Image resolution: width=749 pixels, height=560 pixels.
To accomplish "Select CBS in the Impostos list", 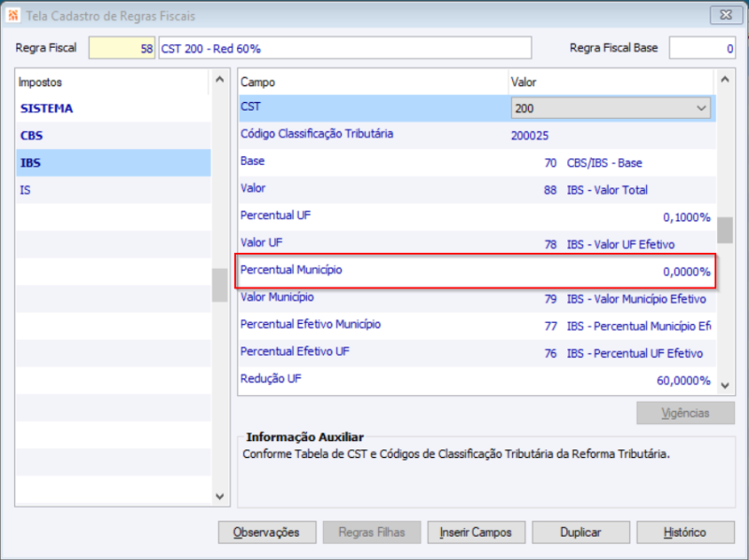I will click(x=113, y=136).
